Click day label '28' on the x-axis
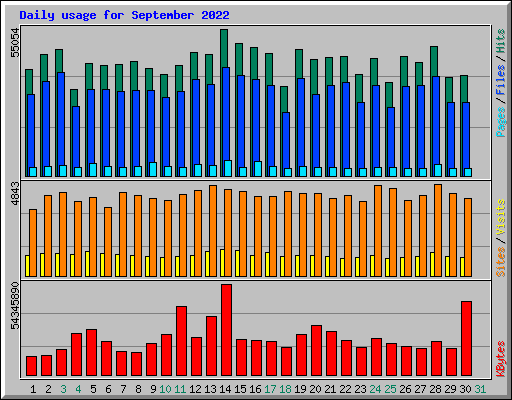This screenshot has width=512, height=400. [x=435, y=389]
